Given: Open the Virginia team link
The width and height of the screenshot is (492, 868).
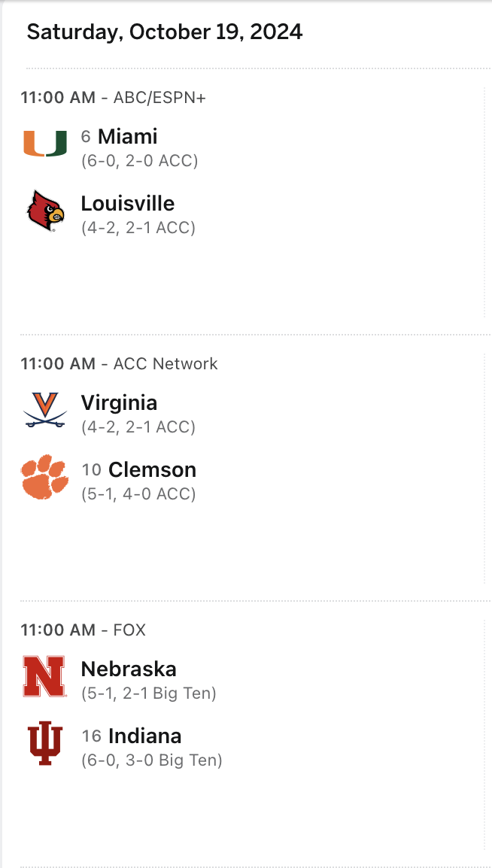Looking at the screenshot, I should (119, 402).
